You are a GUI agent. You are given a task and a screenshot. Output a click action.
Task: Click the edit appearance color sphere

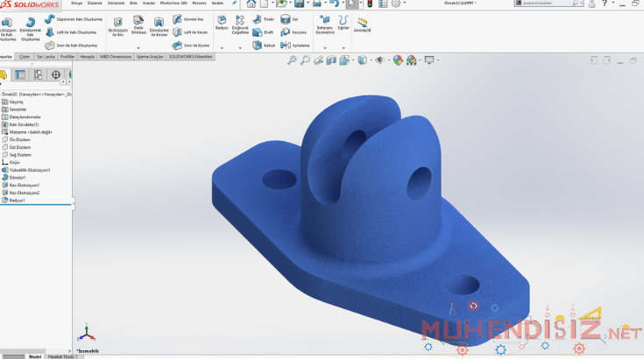coord(398,60)
